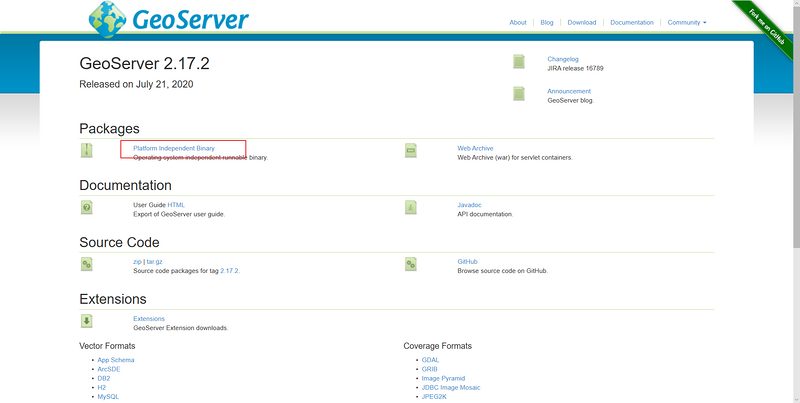Click the GeoServer globe logo
The width and height of the screenshot is (800, 403).
(x=107, y=19)
